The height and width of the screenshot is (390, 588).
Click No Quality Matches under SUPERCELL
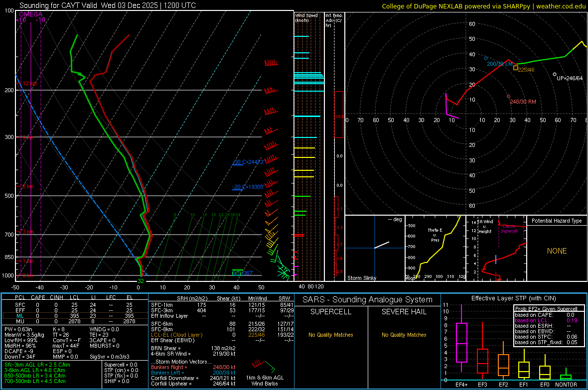[331, 335]
